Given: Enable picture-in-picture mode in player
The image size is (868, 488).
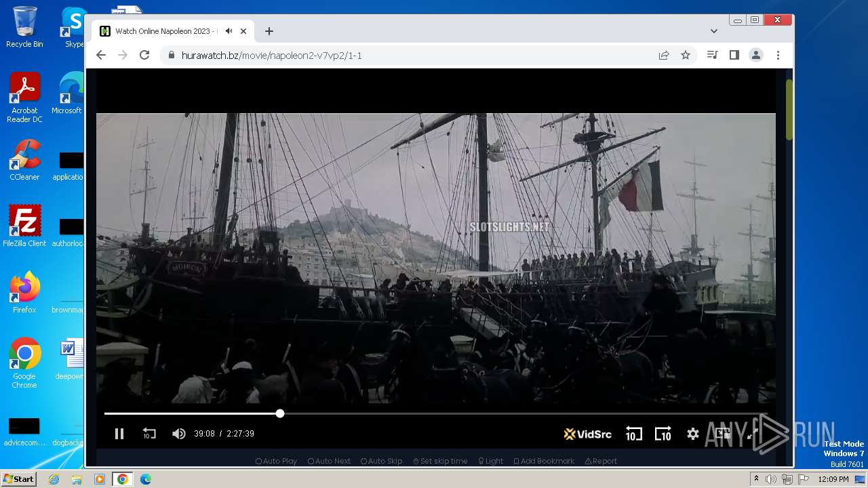Looking at the screenshot, I should click(722, 434).
